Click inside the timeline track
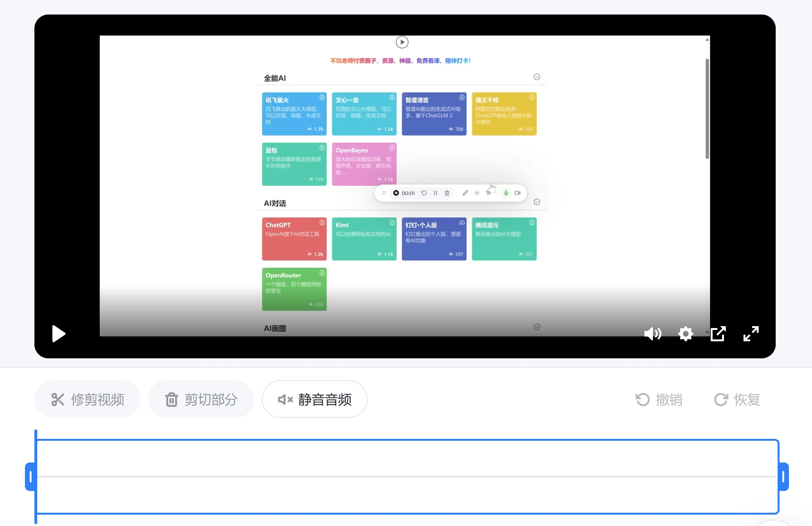The width and height of the screenshot is (812, 526). (407, 476)
